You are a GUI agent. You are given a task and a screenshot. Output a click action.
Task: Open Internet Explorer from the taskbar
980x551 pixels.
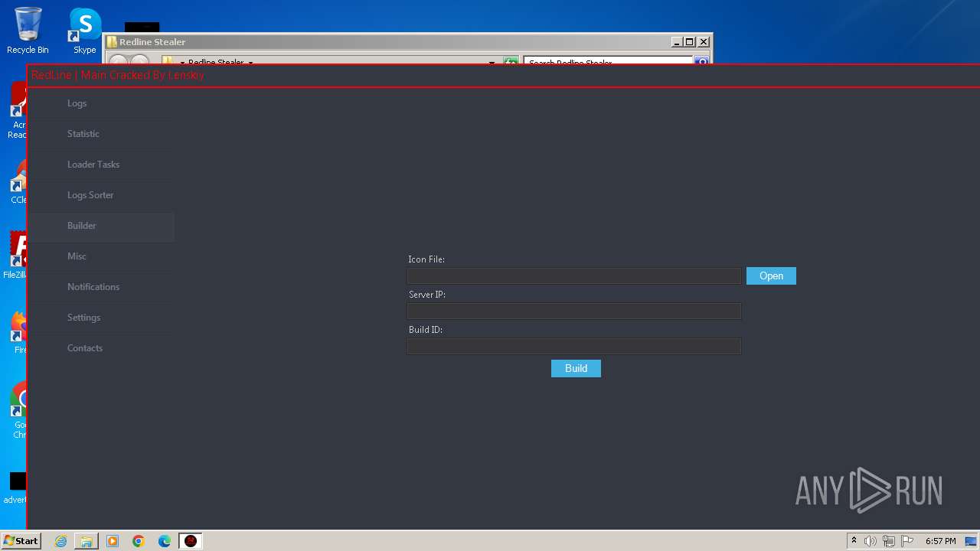[61, 541]
